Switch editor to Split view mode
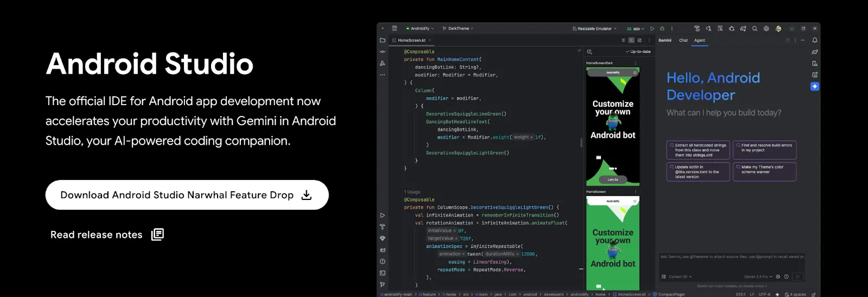The height and width of the screenshot is (297, 868). click(x=631, y=40)
